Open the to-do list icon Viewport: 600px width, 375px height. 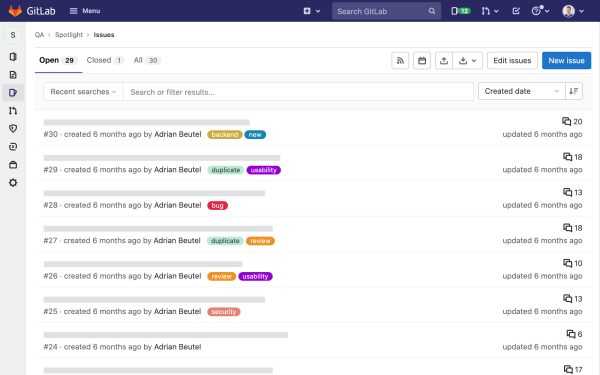point(516,11)
